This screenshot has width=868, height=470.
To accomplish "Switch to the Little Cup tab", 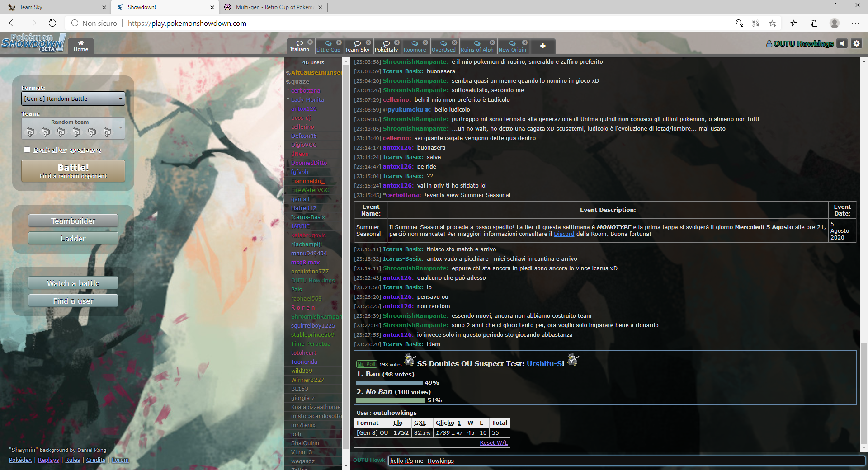I will pyautogui.click(x=328, y=47).
